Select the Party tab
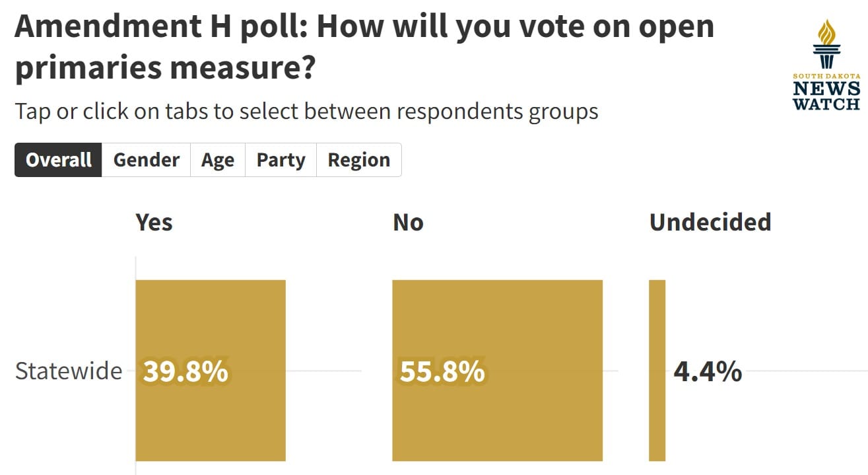 pos(280,159)
